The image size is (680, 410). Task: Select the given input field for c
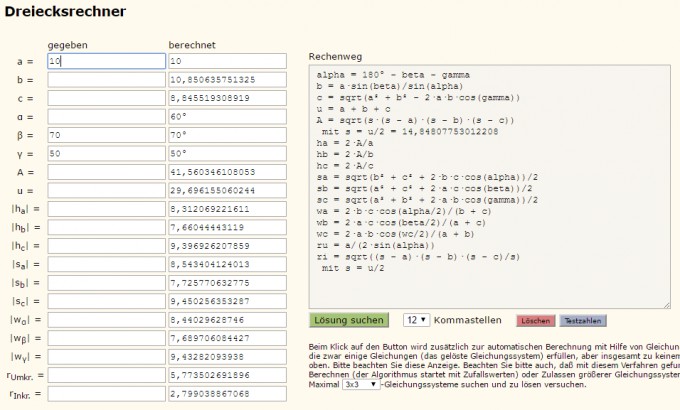106,98
